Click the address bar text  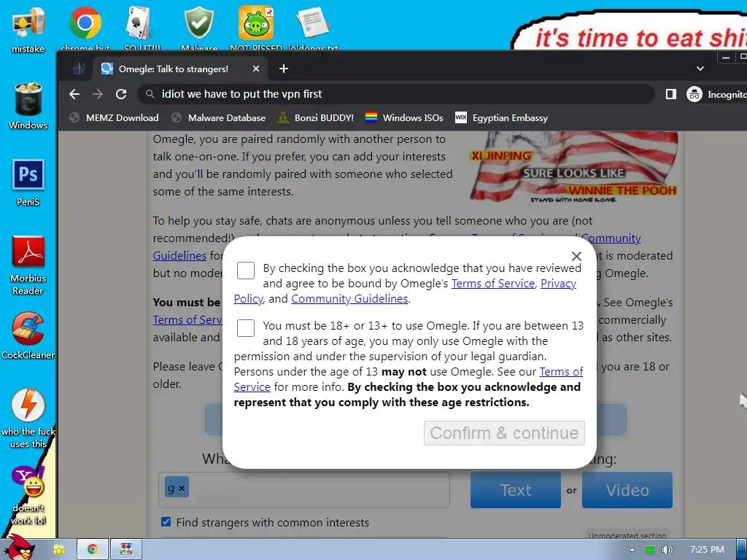pyautogui.click(x=241, y=94)
